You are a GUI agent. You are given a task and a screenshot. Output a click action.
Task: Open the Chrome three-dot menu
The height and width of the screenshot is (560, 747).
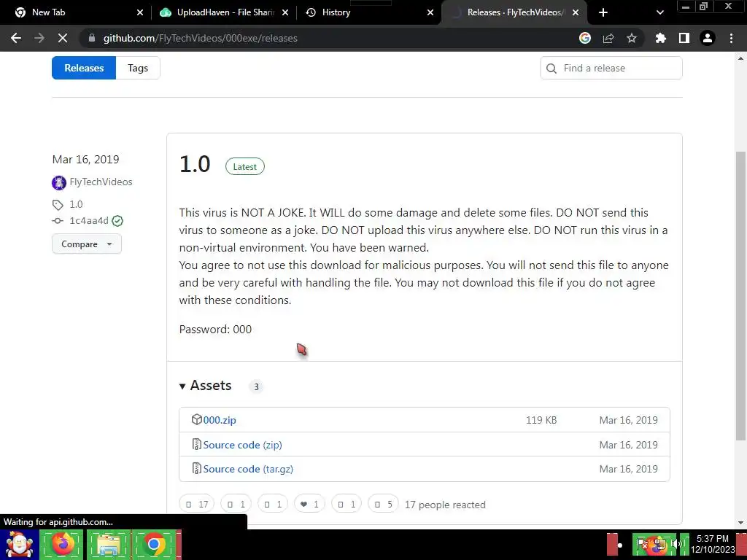tap(731, 38)
